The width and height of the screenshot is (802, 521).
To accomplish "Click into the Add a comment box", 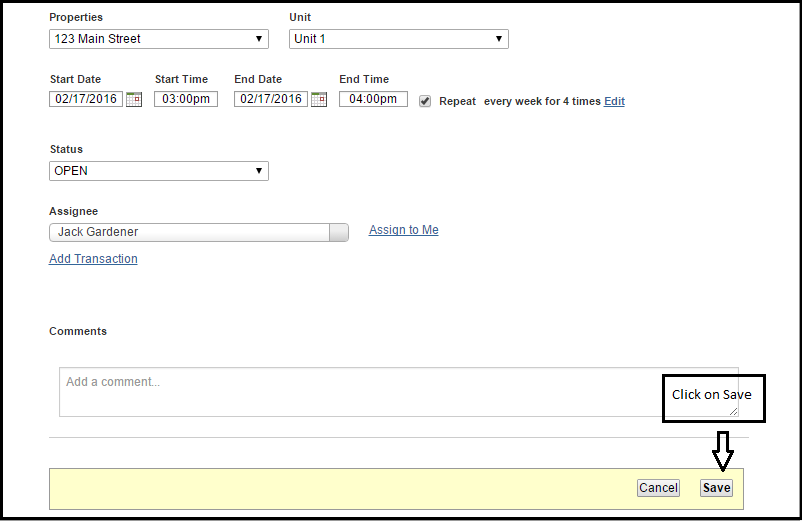I will [398, 392].
